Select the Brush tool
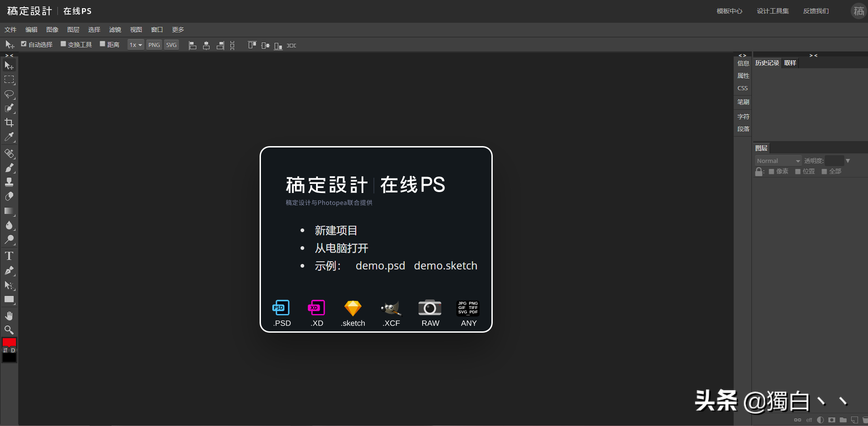The height and width of the screenshot is (426, 868). click(x=9, y=168)
